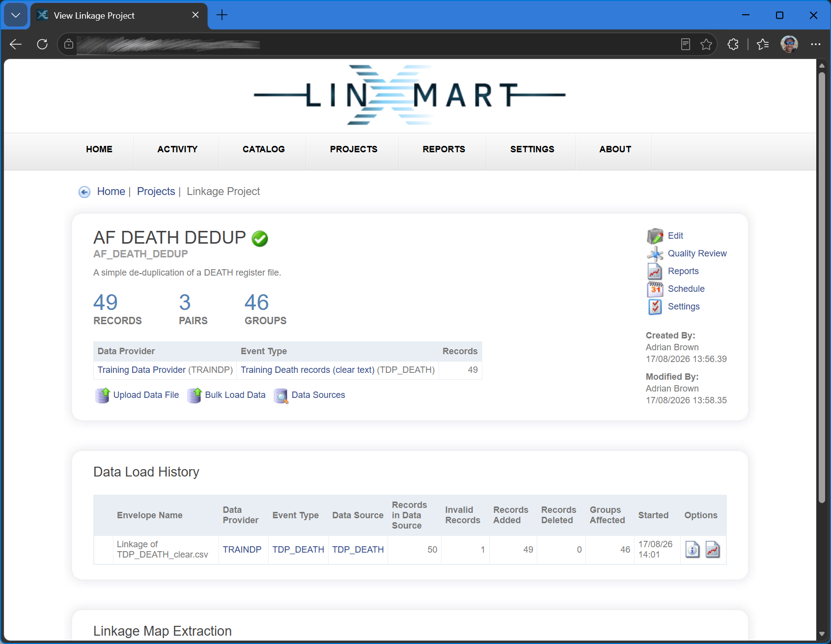The height and width of the screenshot is (644, 831).
Task: Click the green check status icon beside title
Action: pyautogui.click(x=260, y=239)
